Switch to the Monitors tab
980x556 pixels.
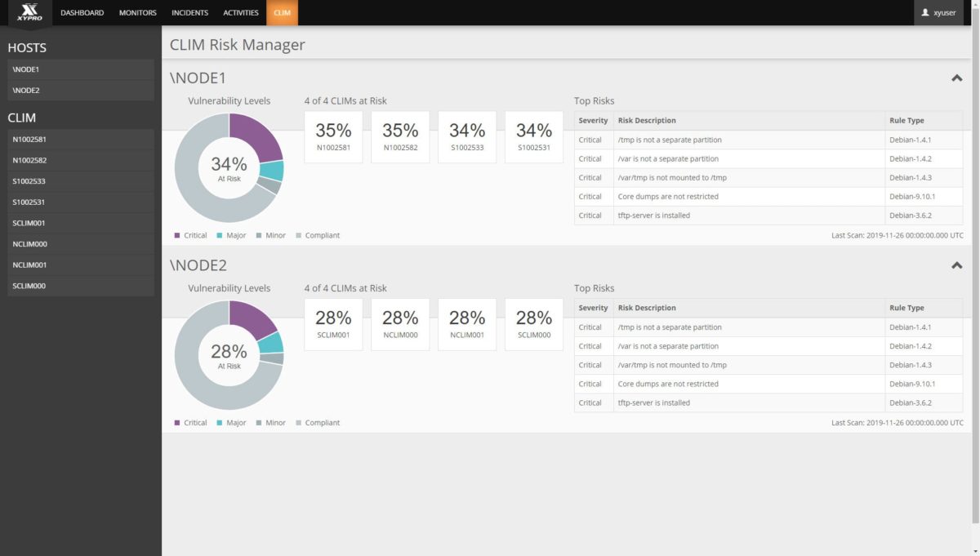(x=137, y=13)
